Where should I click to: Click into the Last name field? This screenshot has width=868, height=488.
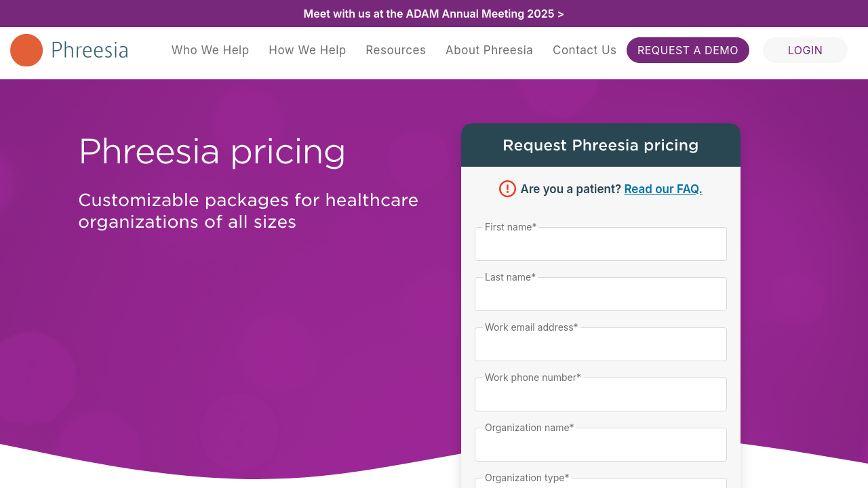click(600, 295)
